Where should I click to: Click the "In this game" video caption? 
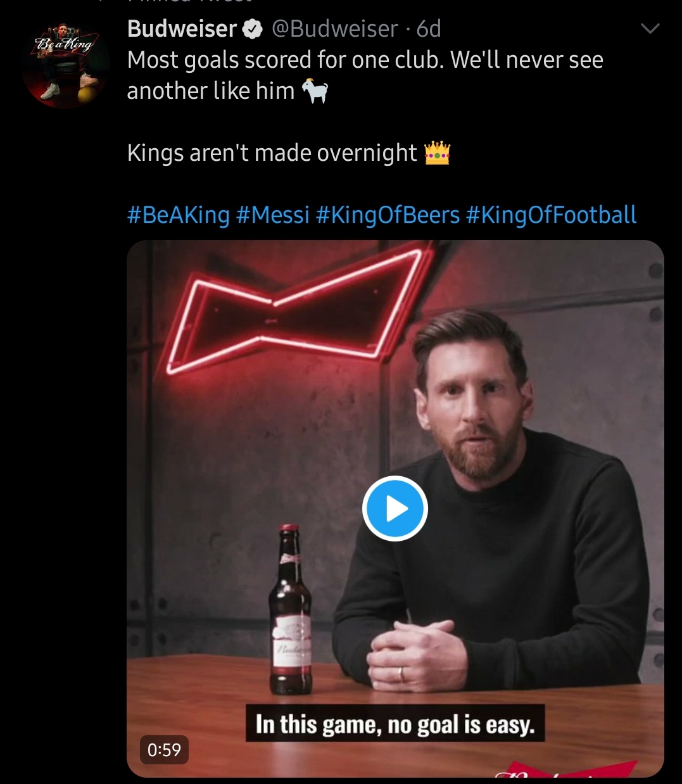click(x=395, y=724)
